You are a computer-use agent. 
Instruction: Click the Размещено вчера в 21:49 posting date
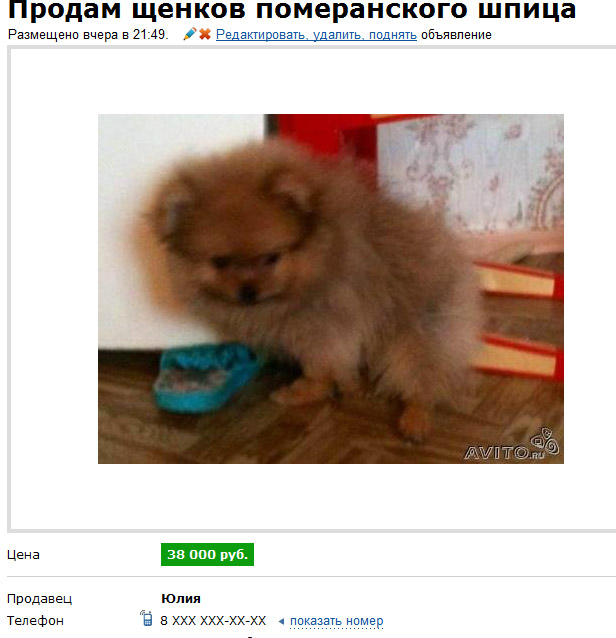tap(88, 35)
